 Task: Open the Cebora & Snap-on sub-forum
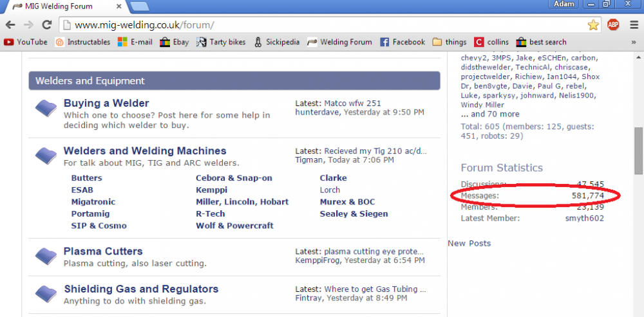tap(234, 178)
